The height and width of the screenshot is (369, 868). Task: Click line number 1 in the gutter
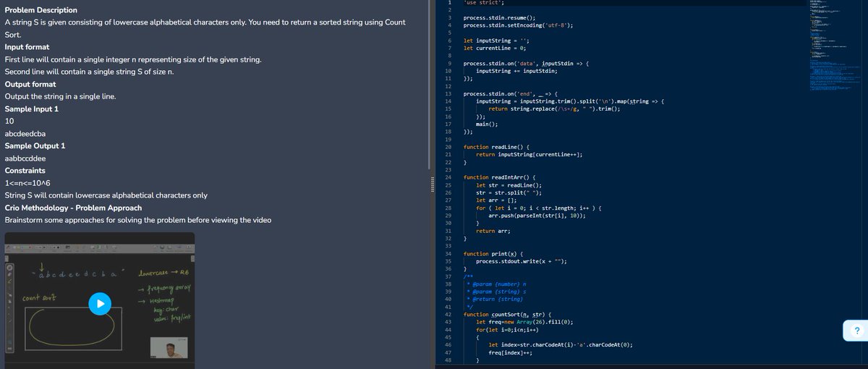point(450,3)
